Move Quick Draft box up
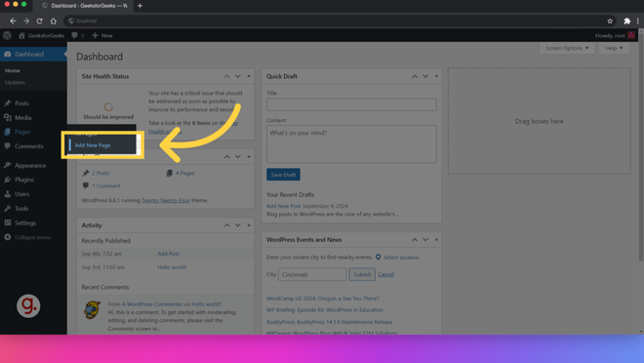The image size is (644, 363). coord(415,76)
